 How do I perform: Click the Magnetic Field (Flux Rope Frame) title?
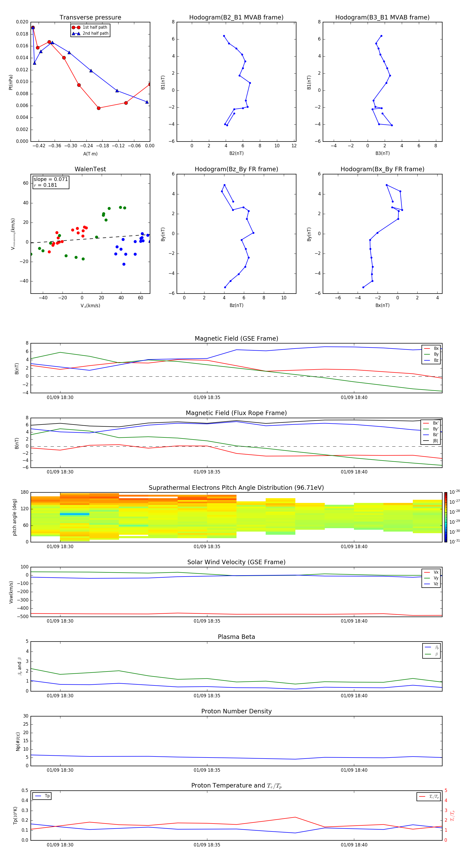236,413
